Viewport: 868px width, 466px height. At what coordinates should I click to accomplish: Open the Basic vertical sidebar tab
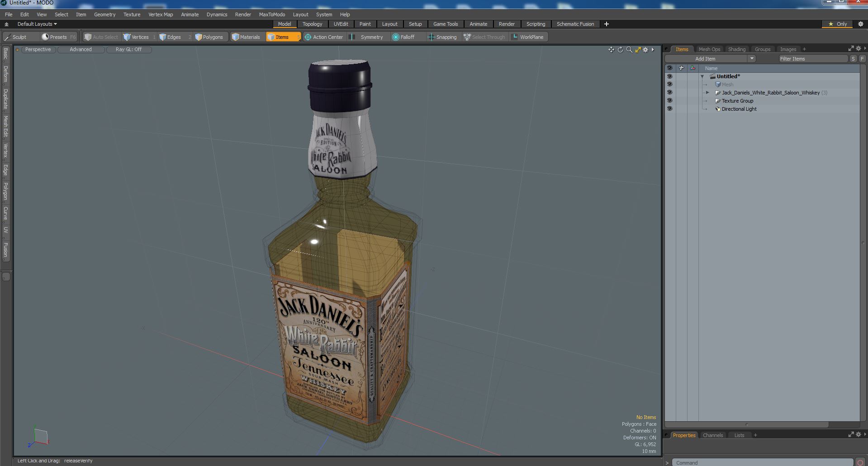[x=5, y=55]
